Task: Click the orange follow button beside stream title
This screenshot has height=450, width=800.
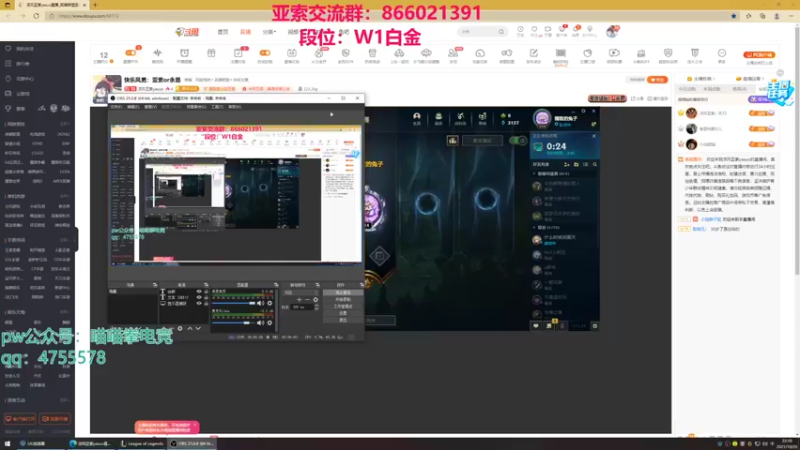Action: (x=657, y=80)
